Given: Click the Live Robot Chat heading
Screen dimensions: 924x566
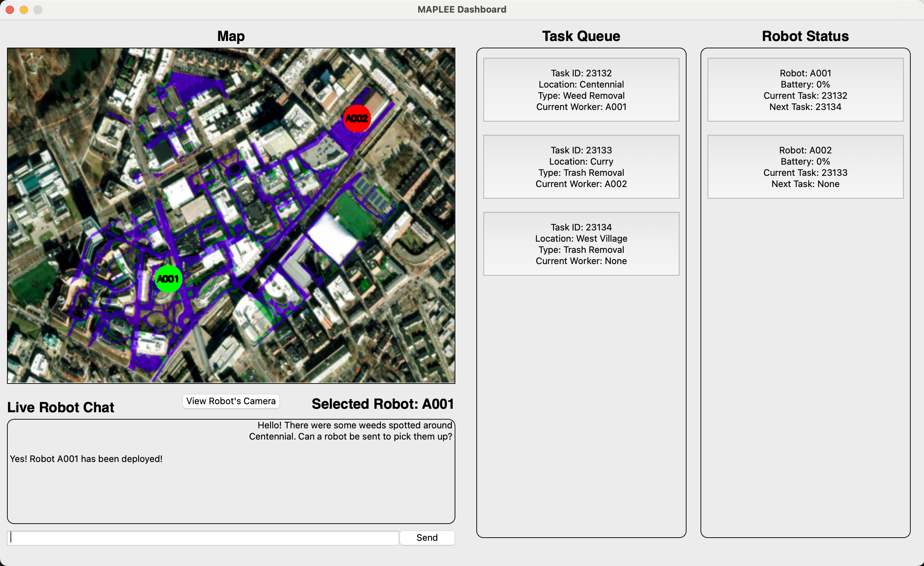Looking at the screenshot, I should 61,407.
